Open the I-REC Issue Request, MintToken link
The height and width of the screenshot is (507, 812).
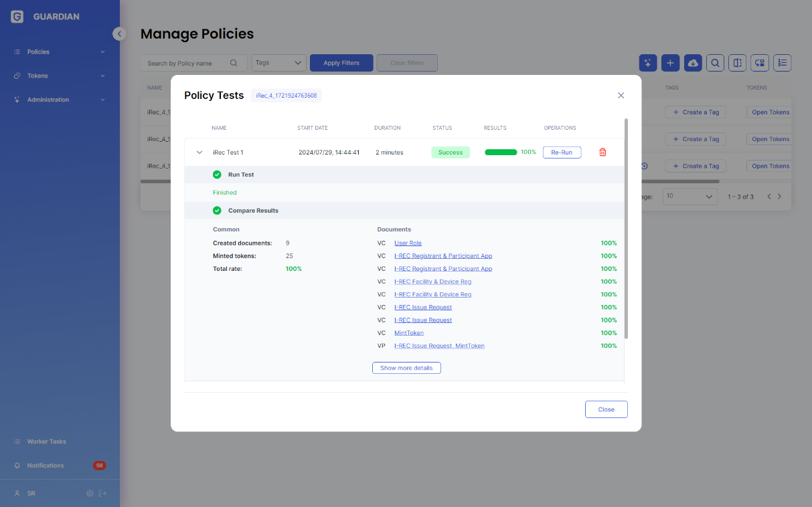pyautogui.click(x=439, y=346)
